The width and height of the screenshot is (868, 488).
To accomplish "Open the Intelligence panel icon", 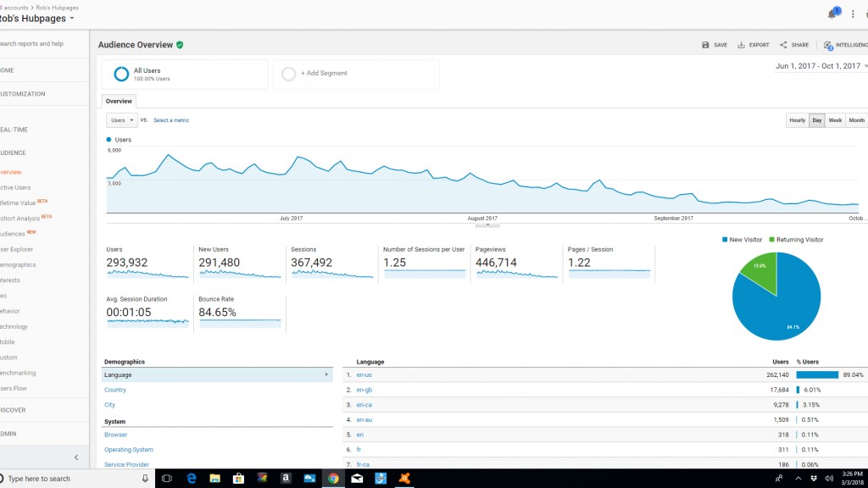I will tap(828, 46).
